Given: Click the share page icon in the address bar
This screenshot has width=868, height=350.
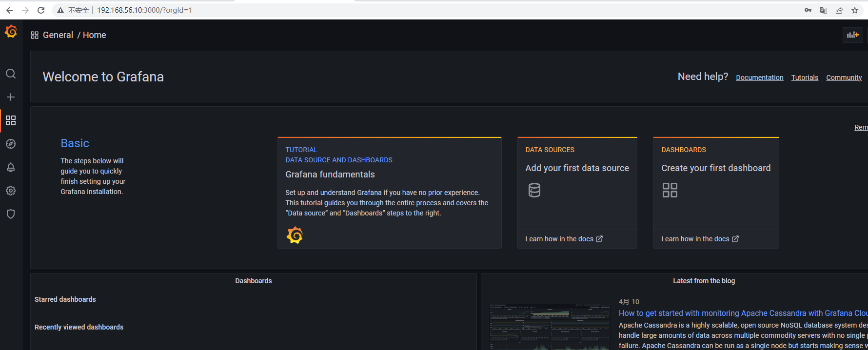Looking at the screenshot, I should click(839, 10).
